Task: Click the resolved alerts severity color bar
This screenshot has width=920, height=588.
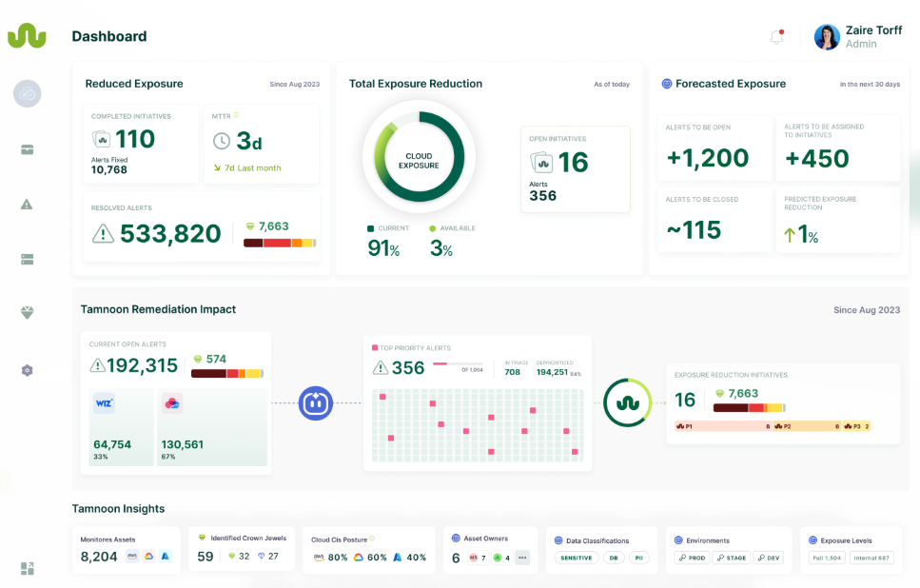Action: click(x=280, y=243)
